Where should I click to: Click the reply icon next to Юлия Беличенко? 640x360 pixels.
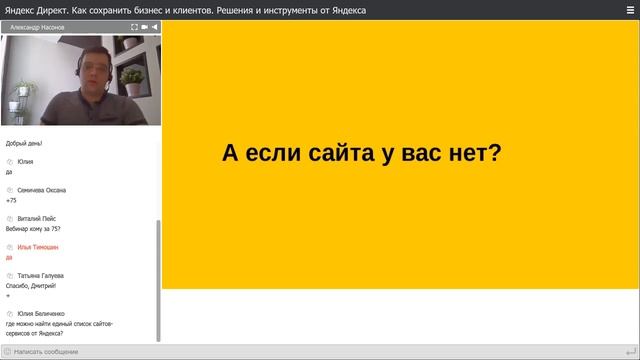point(10,314)
